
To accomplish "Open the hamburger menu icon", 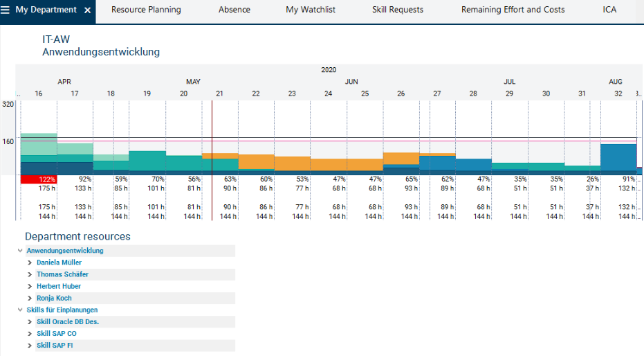I will 6,10.
